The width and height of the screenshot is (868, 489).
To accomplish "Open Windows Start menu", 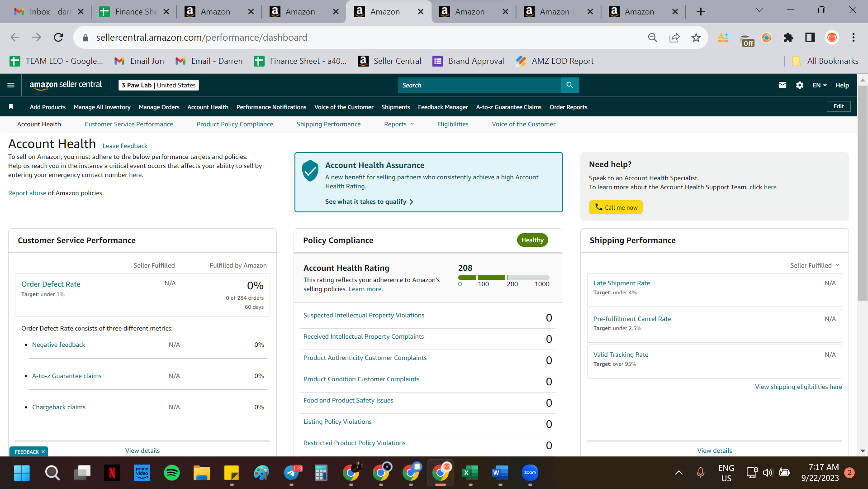I will (x=22, y=473).
